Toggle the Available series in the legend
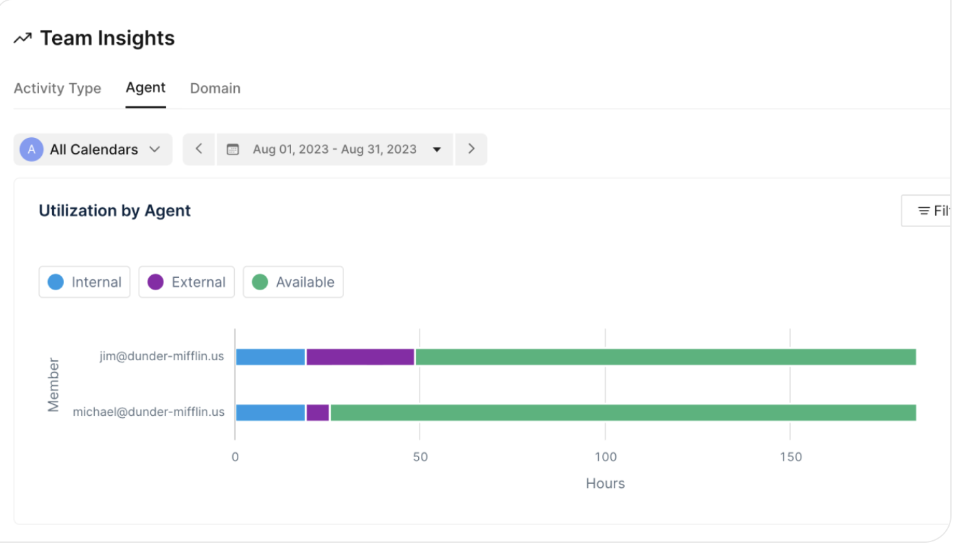The height and width of the screenshot is (560, 953). [293, 281]
